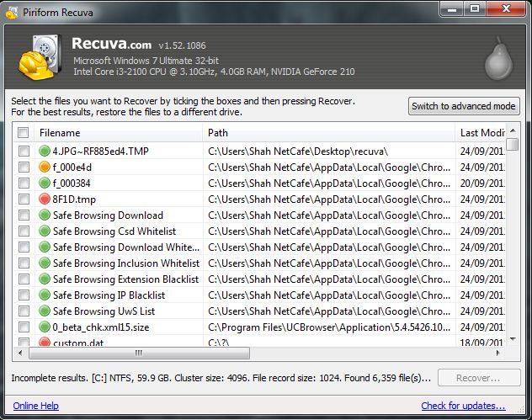
Task: Click the red status icon of custom.dat
Action: (x=45, y=341)
